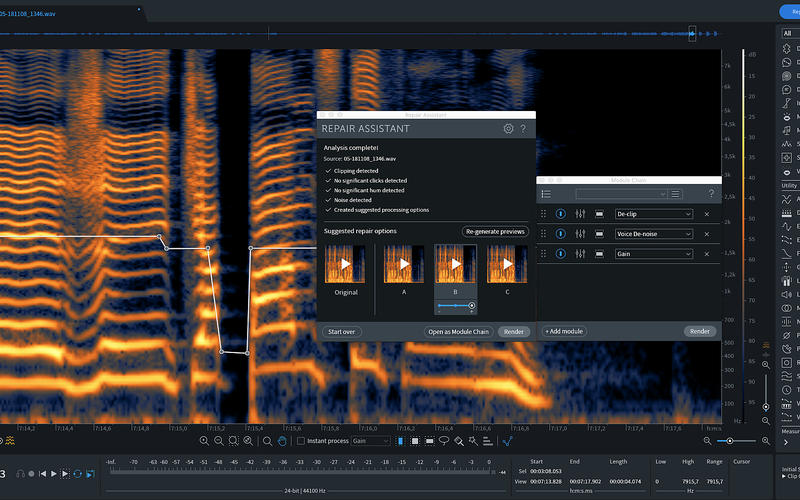The height and width of the screenshot is (500, 800).
Task: Click the headphones monitor icon
Action: 20,473
